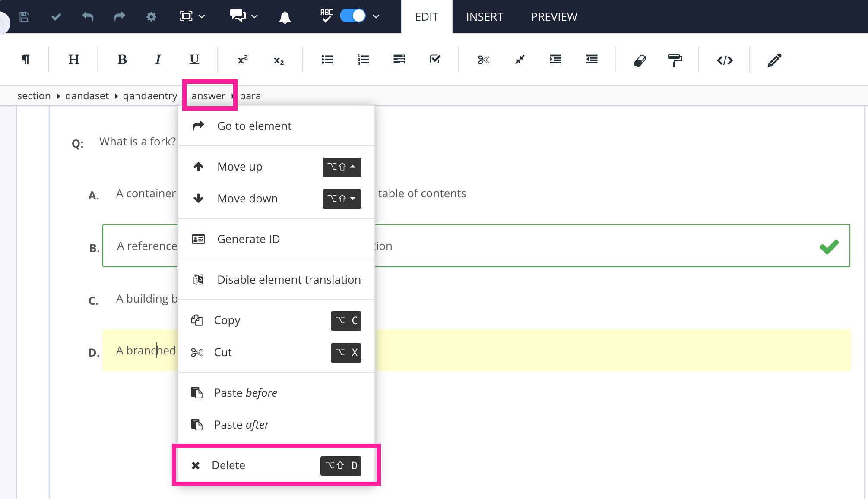This screenshot has width=868, height=499.
Task: Open the settings gear menu
Action: point(151,17)
